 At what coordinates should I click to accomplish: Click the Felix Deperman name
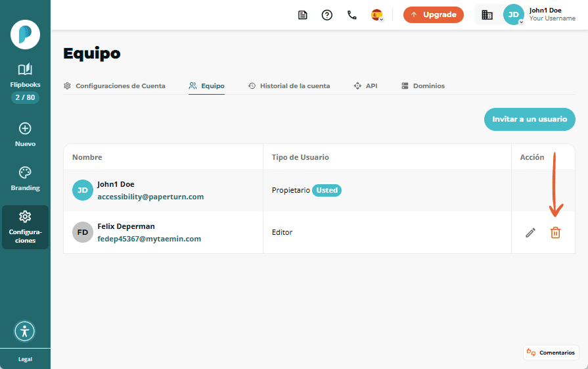[126, 226]
